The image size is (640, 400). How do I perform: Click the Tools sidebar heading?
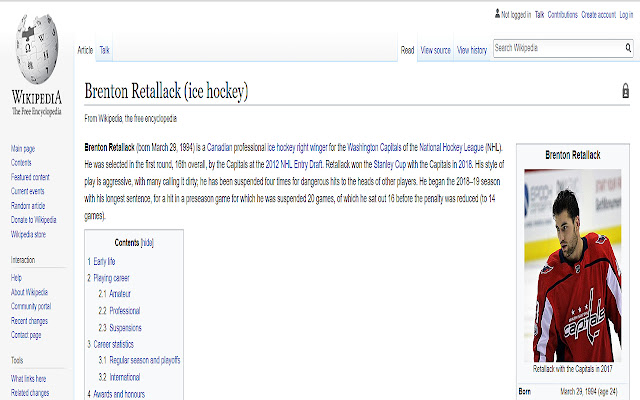click(17, 360)
